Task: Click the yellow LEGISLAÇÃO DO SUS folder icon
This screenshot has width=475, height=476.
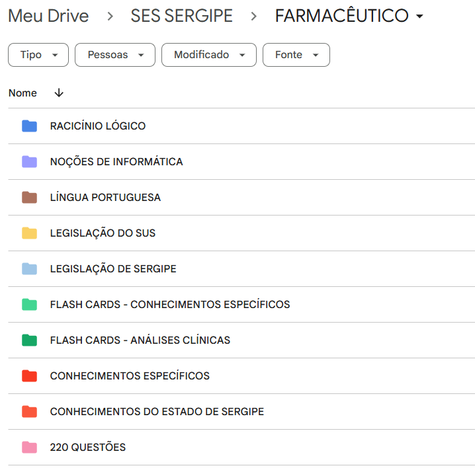Action: [x=29, y=233]
